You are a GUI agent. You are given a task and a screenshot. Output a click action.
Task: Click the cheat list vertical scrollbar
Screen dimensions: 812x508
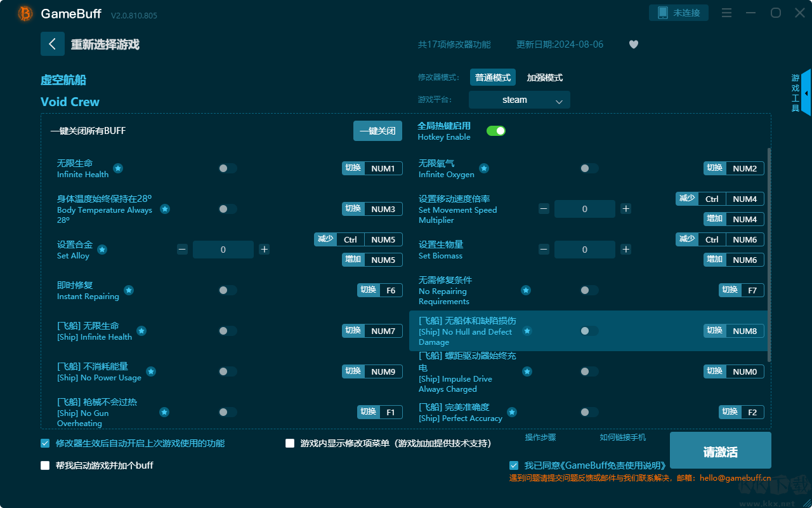point(769,254)
